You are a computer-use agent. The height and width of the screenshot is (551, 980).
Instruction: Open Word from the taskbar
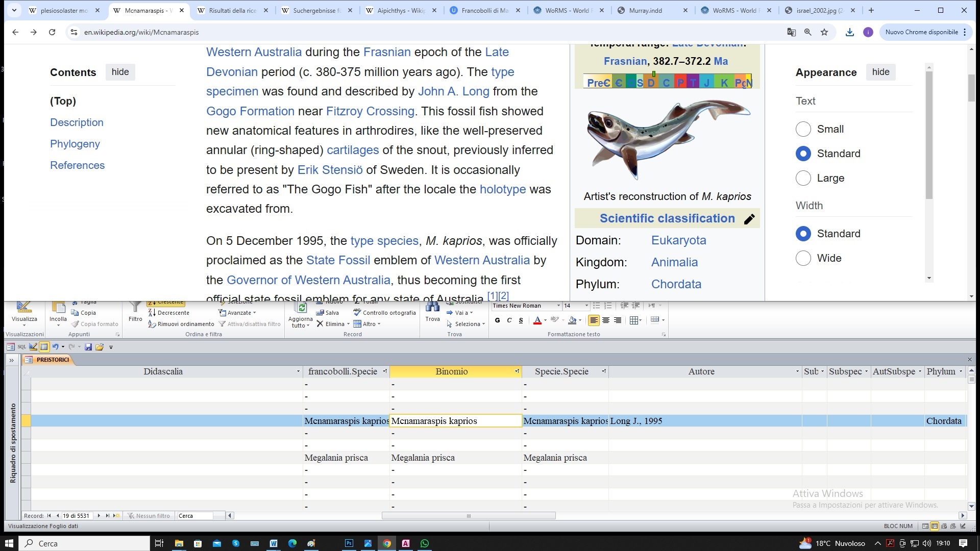tap(274, 543)
